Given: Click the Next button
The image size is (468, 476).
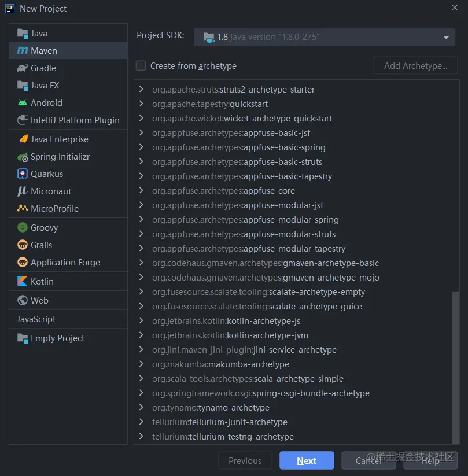Looking at the screenshot, I should pos(307,460).
